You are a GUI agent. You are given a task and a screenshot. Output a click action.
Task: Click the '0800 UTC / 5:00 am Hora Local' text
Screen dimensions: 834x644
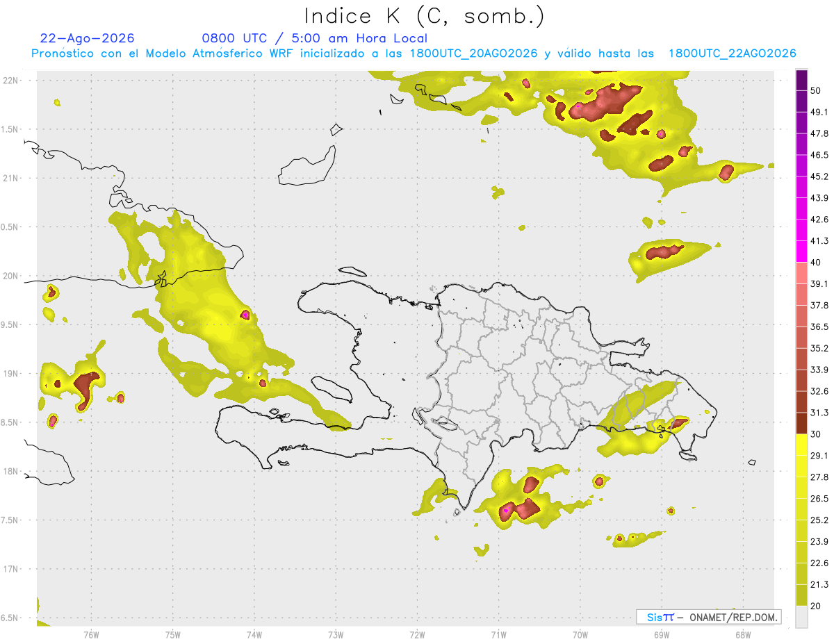click(x=314, y=38)
